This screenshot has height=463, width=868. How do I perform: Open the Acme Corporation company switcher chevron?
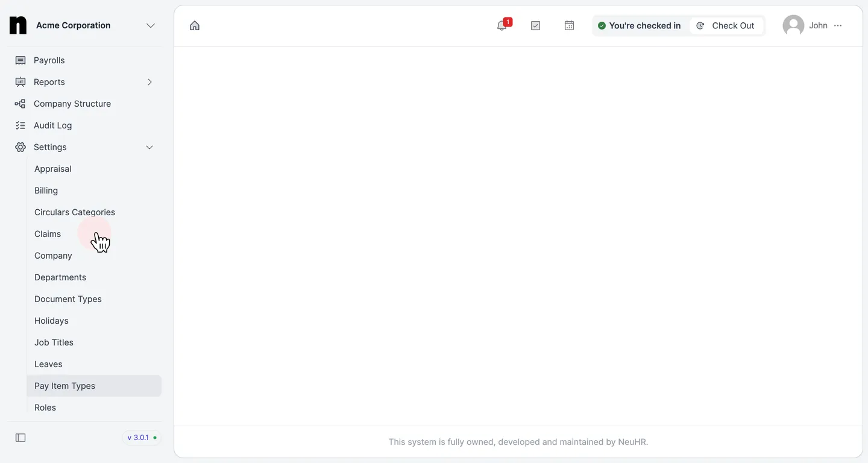(x=151, y=25)
